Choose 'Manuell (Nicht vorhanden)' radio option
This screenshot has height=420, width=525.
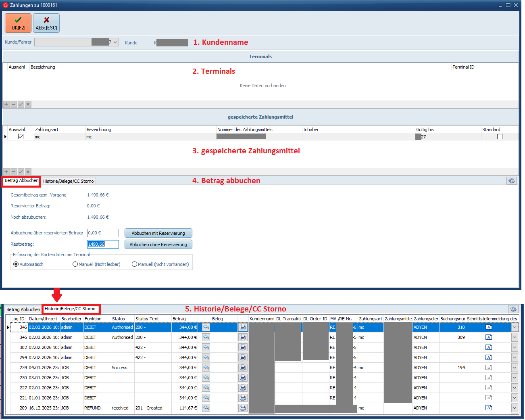[135, 264]
